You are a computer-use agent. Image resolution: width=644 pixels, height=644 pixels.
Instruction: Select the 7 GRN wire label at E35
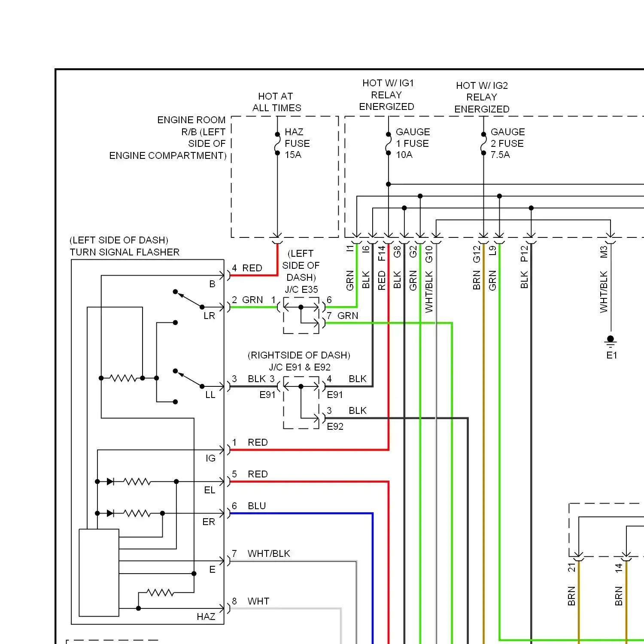(x=342, y=316)
